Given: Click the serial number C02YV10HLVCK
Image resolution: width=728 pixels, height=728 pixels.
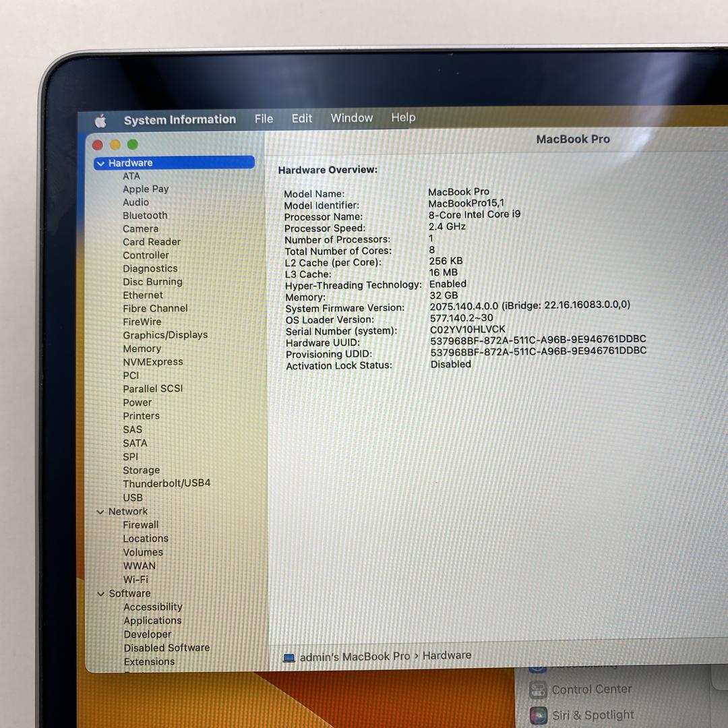Looking at the screenshot, I should click(x=468, y=329).
